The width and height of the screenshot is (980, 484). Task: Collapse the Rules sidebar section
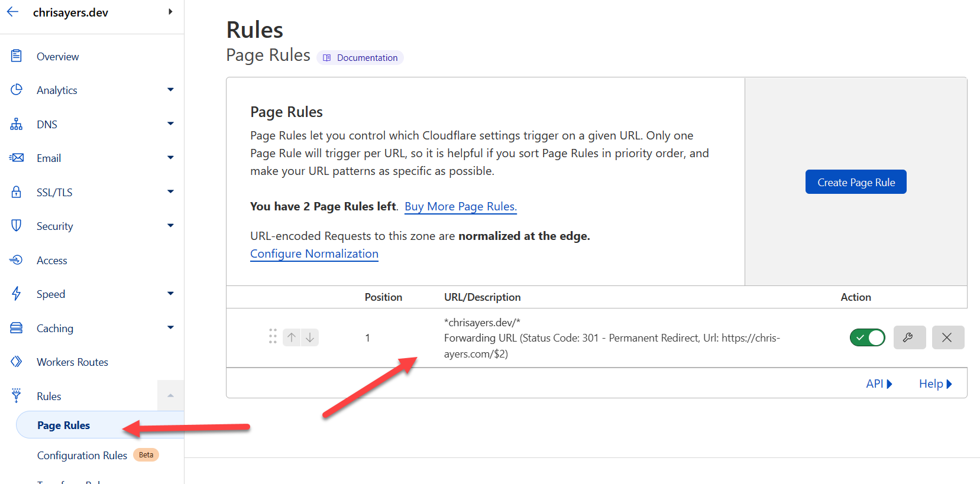[170, 396]
